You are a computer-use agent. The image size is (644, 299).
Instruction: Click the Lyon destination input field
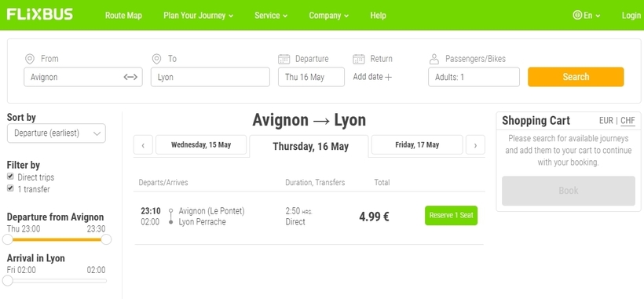(210, 77)
